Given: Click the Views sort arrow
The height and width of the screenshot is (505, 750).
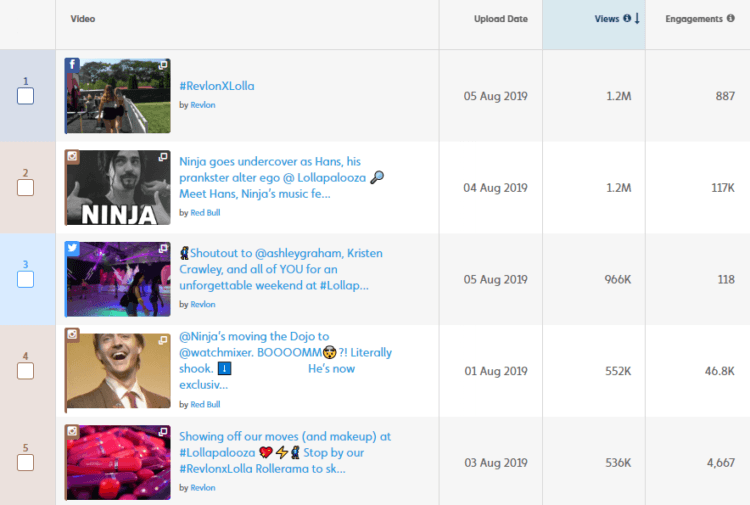Looking at the screenshot, I should (637, 19).
